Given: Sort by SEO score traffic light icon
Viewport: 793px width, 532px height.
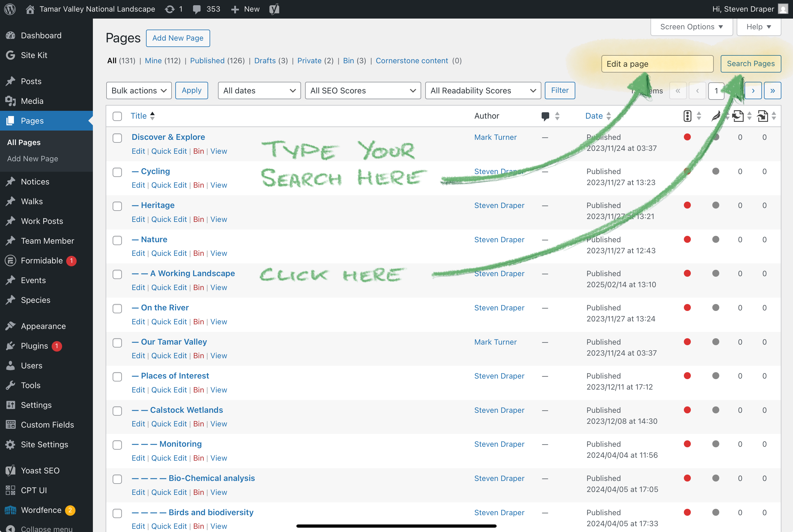Looking at the screenshot, I should pyautogui.click(x=687, y=116).
